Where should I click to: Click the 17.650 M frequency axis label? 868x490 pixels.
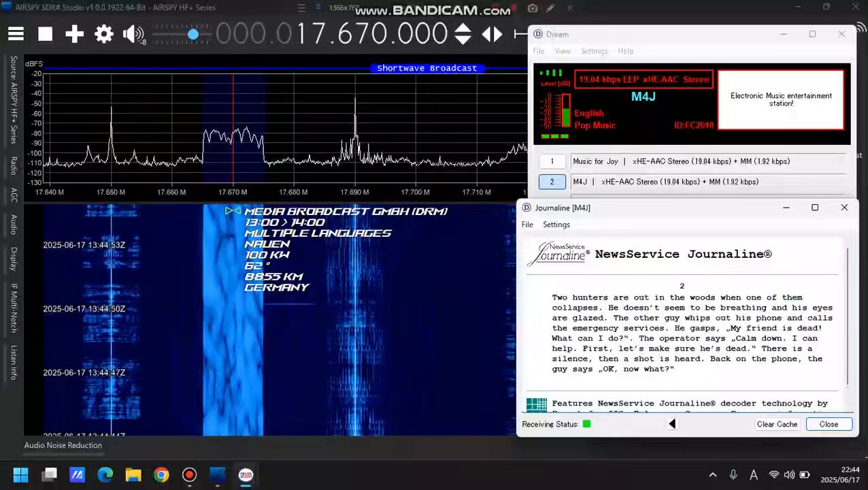tap(110, 192)
